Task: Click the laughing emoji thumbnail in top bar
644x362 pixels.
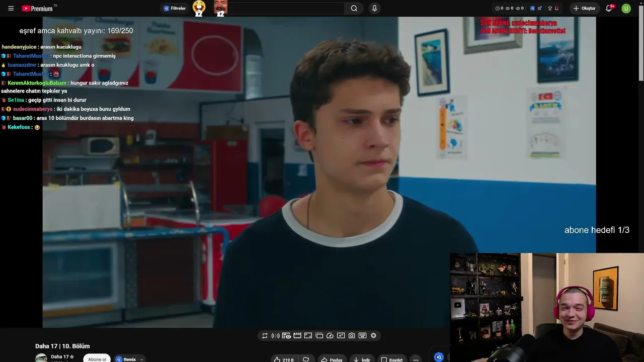Action: [x=199, y=8]
